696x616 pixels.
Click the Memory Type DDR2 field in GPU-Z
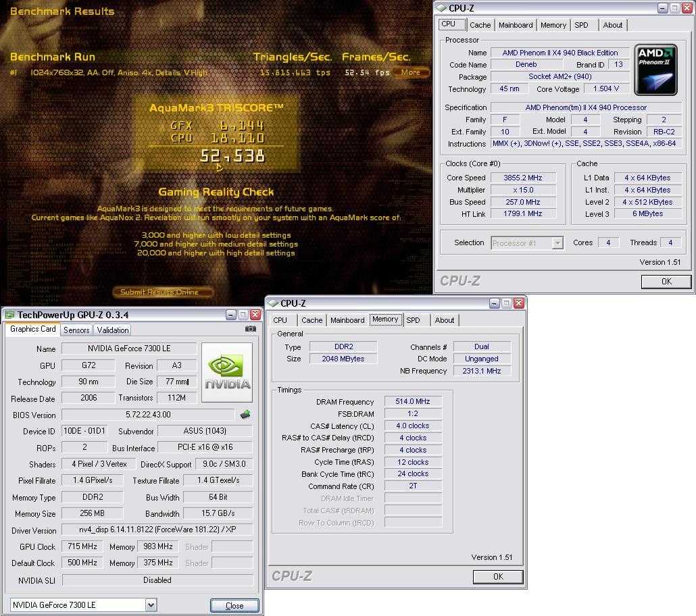tap(93, 497)
